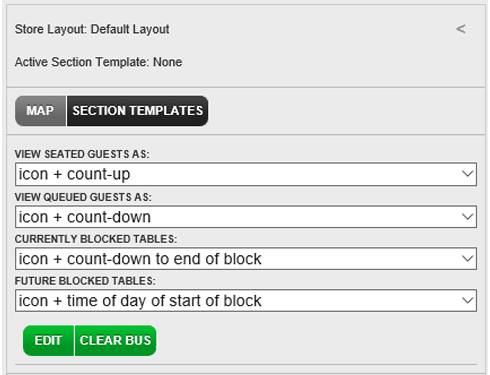Click the Store Layout: Default Layout text
This screenshot has width=490, height=375.
point(92,29)
